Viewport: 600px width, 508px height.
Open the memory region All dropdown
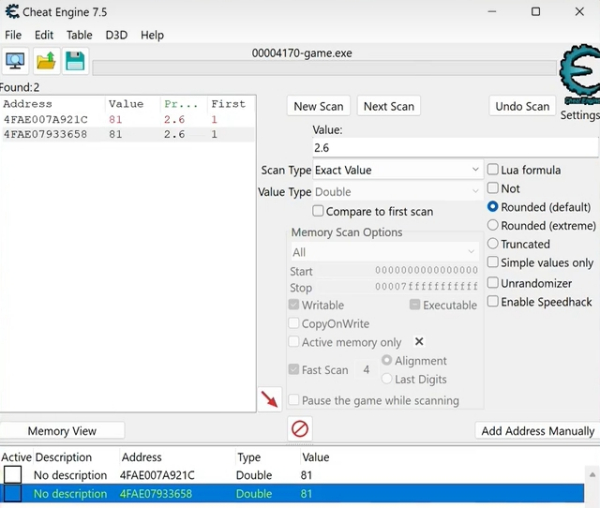pyautogui.click(x=385, y=252)
